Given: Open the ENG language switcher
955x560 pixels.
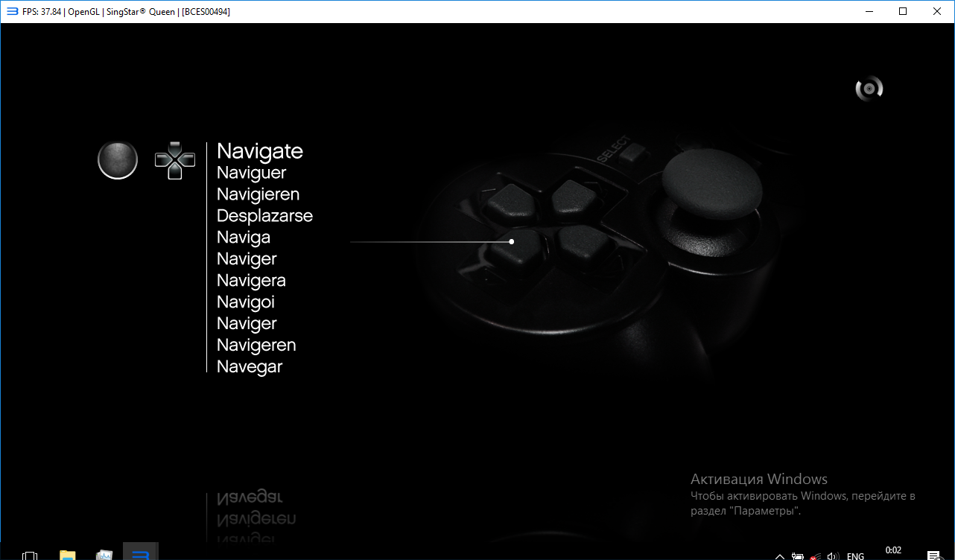Looking at the screenshot, I should [x=855, y=556].
